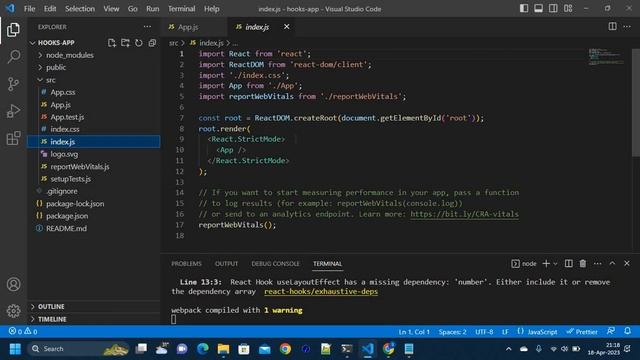Viewport: 640px width, 360px height.
Task: Open the Accounts menu icon
Action: point(13,284)
